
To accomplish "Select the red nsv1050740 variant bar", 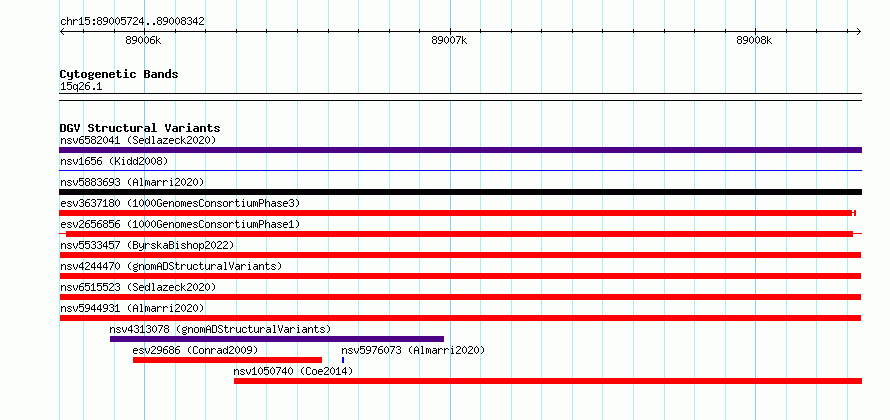I will point(548,381).
